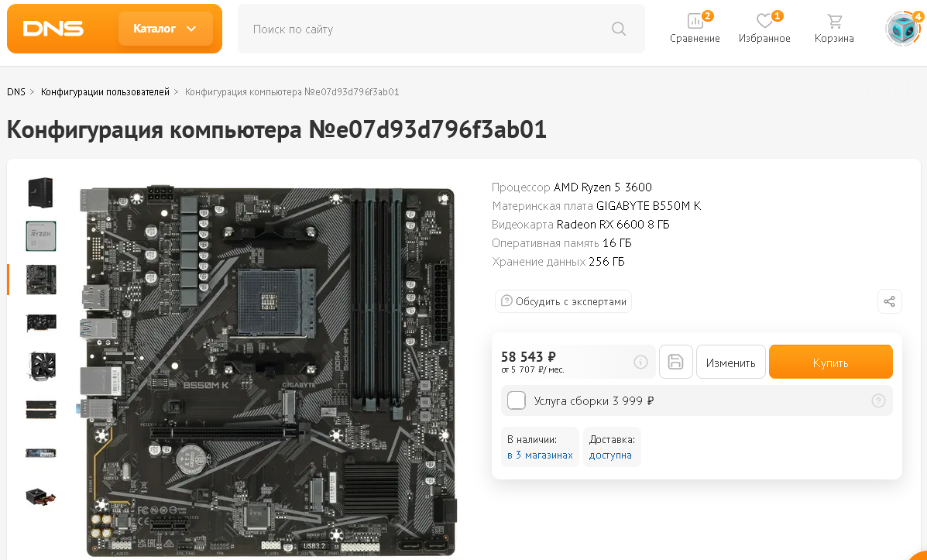Click the search magnifier icon

619,29
